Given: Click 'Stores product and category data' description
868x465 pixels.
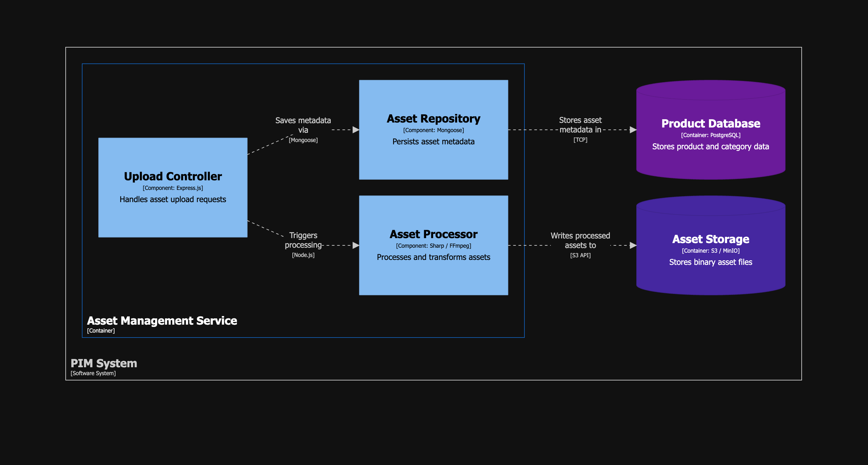Looking at the screenshot, I should (711, 147).
